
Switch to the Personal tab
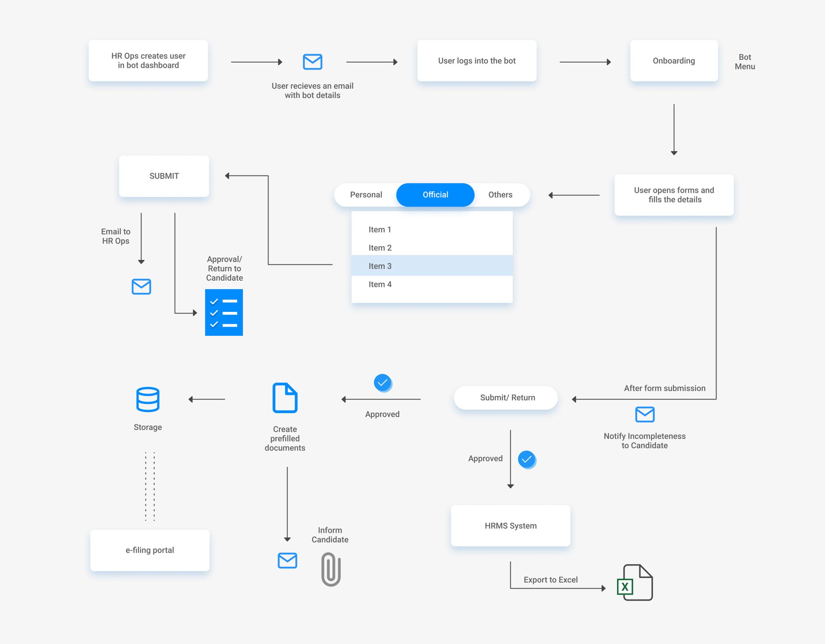(365, 194)
